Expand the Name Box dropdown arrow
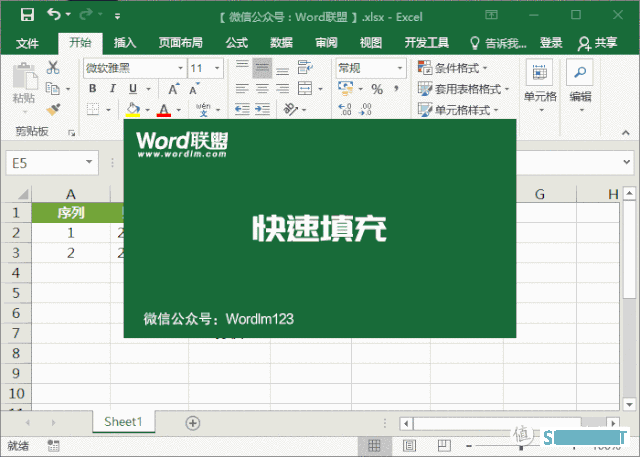Viewport: 640px width, 457px height. 90,161
